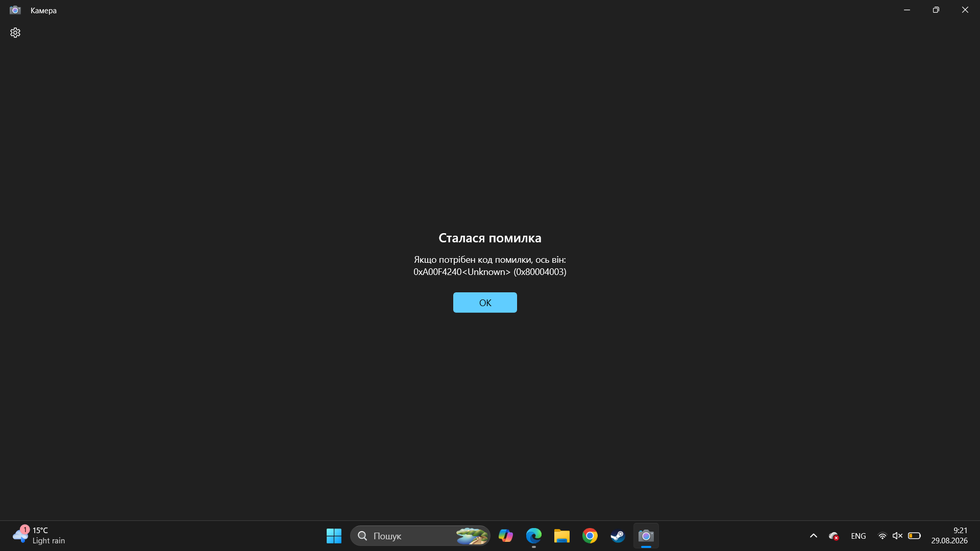Viewport: 980px width, 551px height.
Task: Click the search highlights image in search box
Action: (472, 536)
